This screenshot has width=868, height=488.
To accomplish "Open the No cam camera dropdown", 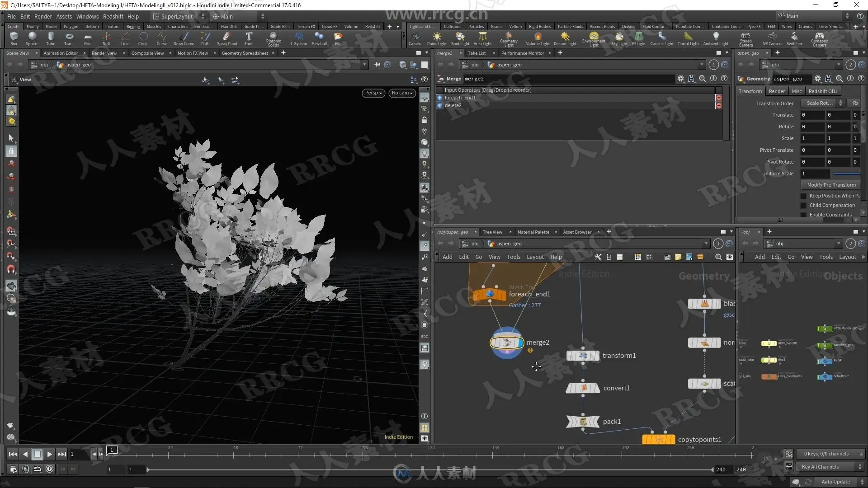I will 402,93.
